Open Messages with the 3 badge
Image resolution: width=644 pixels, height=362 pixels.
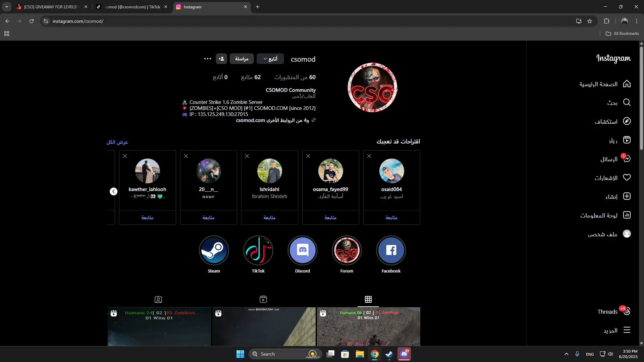point(627,159)
